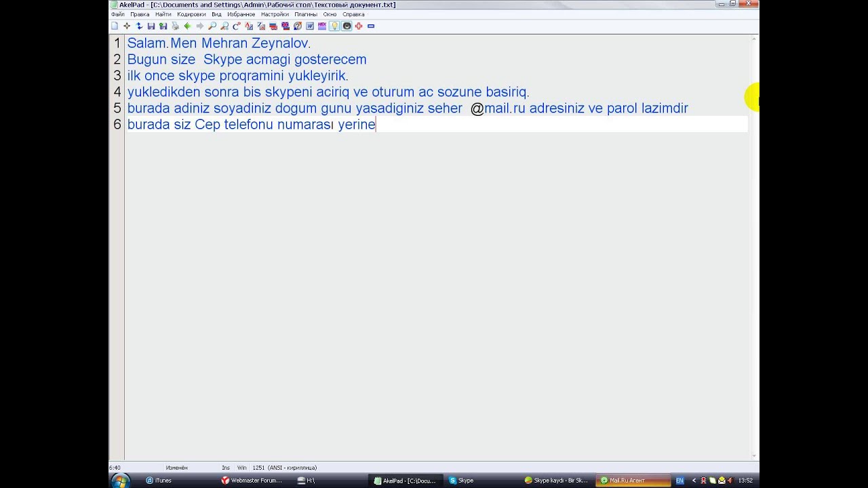Click text 'Salam.Men Mehran Zeynalov.'
Screen dimensions: 868x488
tap(219, 43)
